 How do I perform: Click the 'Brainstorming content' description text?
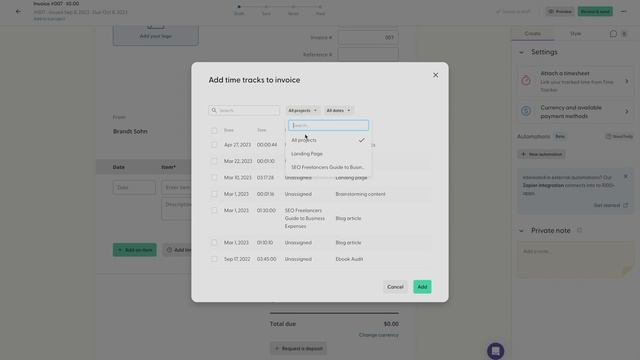[360, 194]
